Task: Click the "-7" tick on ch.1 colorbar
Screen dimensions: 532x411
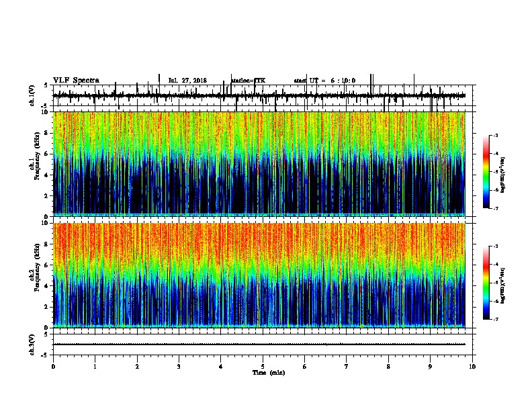Action: pos(496,208)
